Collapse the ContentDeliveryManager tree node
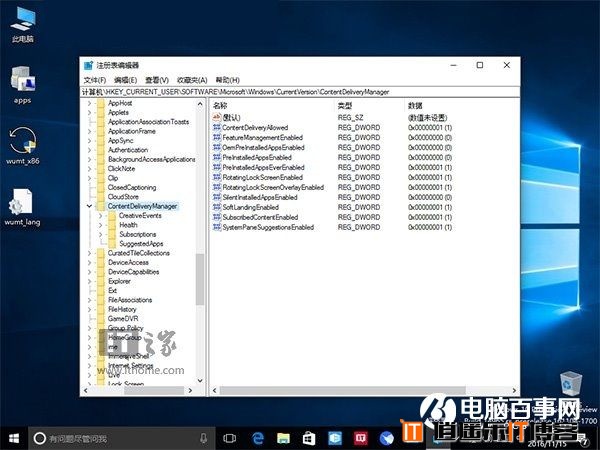Image resolution: width=600 pixels, height=450 pixels. [x=89, y=206]
